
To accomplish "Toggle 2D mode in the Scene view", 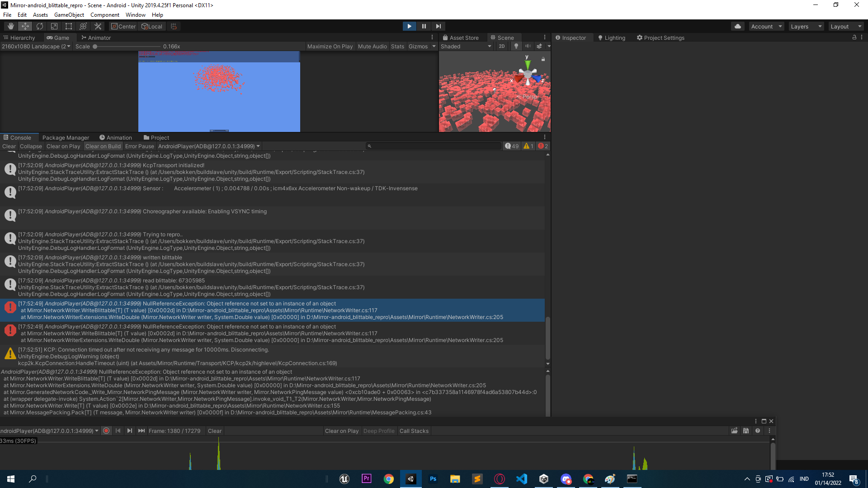I will pyautogui.click(x=502, y=46).
